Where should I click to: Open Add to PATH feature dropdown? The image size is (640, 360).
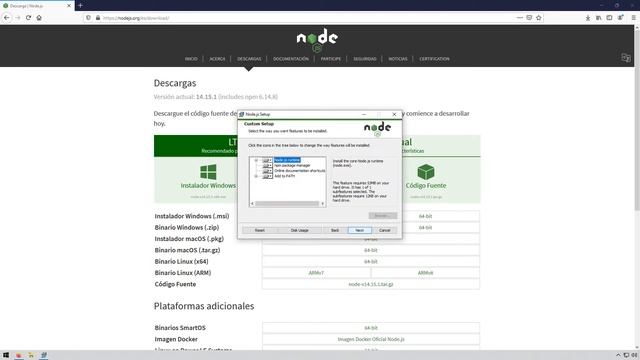[x=267, y=176]
